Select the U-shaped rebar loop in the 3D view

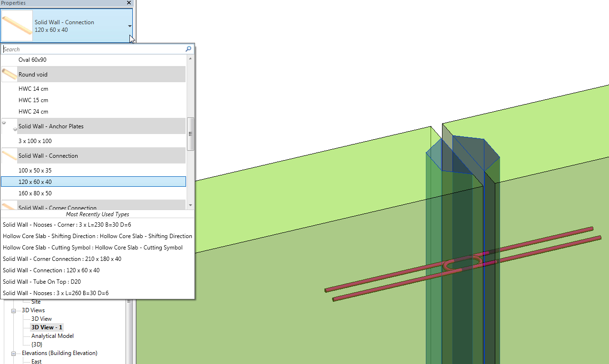coord(463,263)
